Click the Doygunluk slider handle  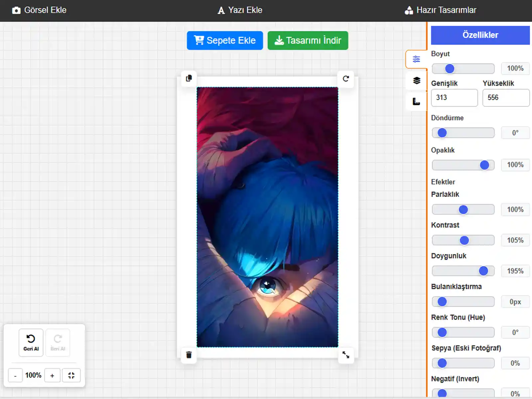[x=483, y=271]
